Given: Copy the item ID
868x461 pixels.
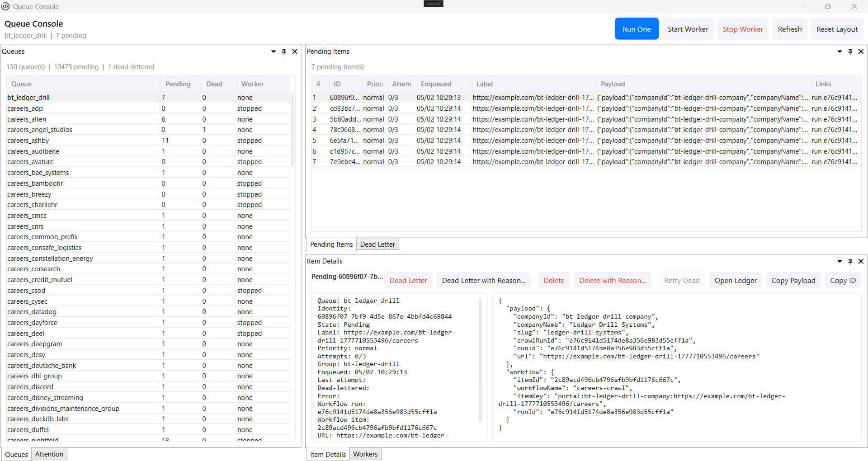Looking at the screenshot, I should coord(843,280).
